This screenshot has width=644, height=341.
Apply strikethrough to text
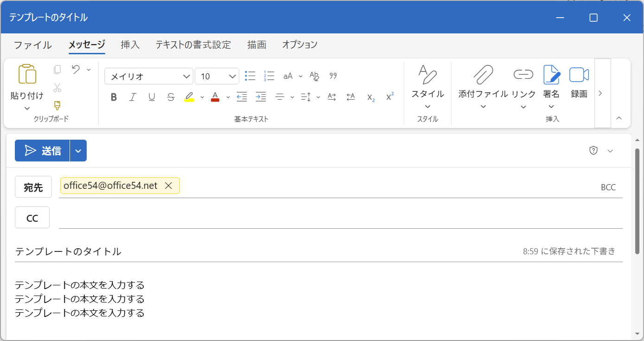170,97
